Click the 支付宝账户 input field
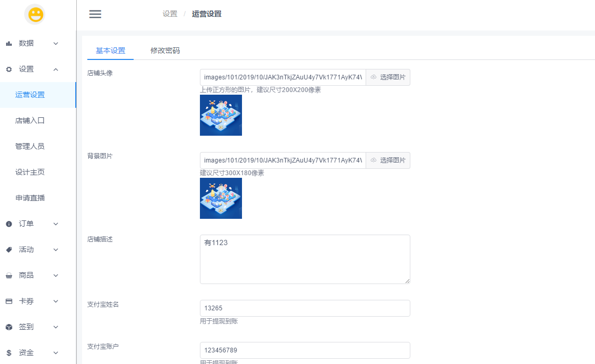595x364 pixels. click(305, 350)
